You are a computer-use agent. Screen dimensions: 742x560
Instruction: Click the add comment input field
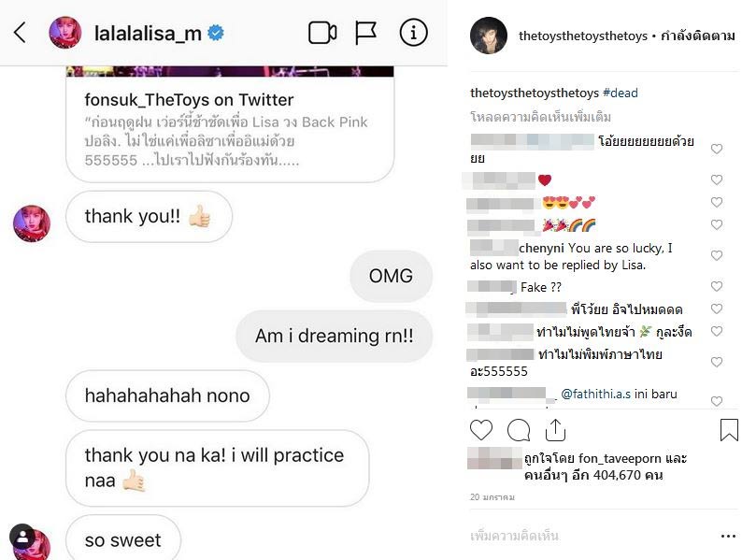pos(592,536)
